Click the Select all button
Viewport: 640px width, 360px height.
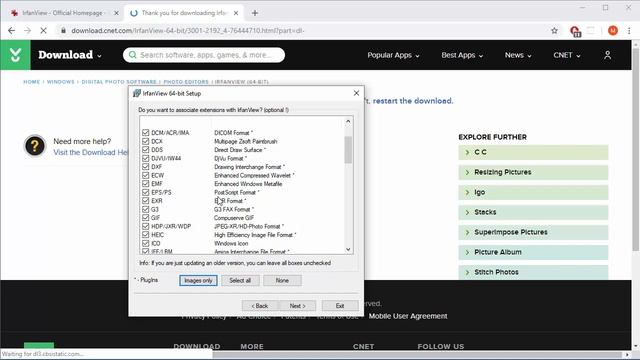(240, 280)
